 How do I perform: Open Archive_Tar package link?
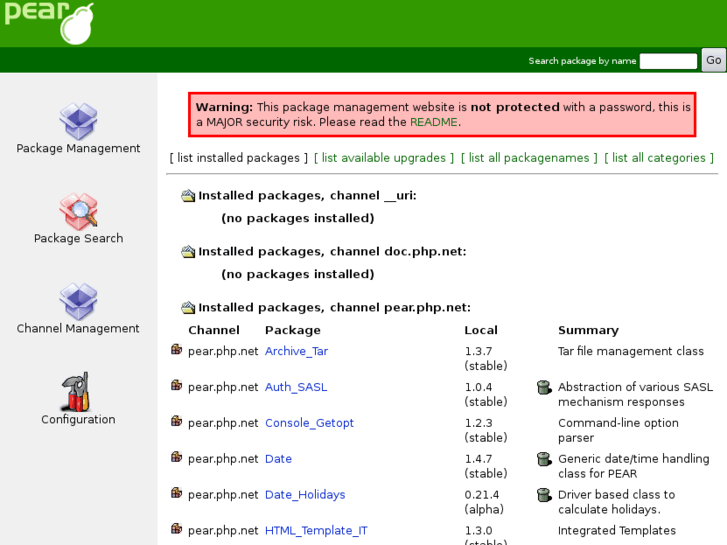click(296, 352)
